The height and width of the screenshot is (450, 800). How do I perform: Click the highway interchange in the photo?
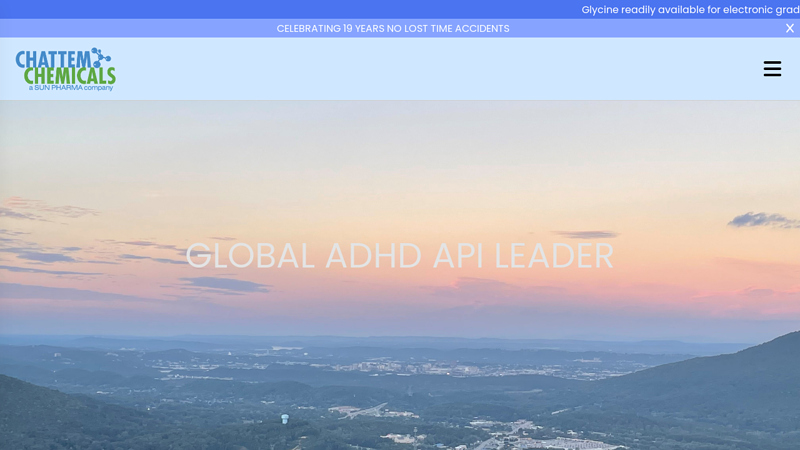pos(365,411)
